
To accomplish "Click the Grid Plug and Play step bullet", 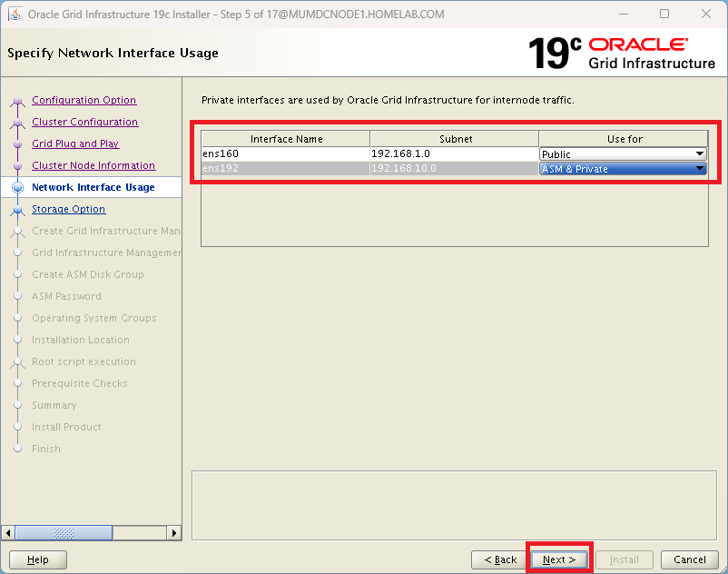I will tap(17, 144).
